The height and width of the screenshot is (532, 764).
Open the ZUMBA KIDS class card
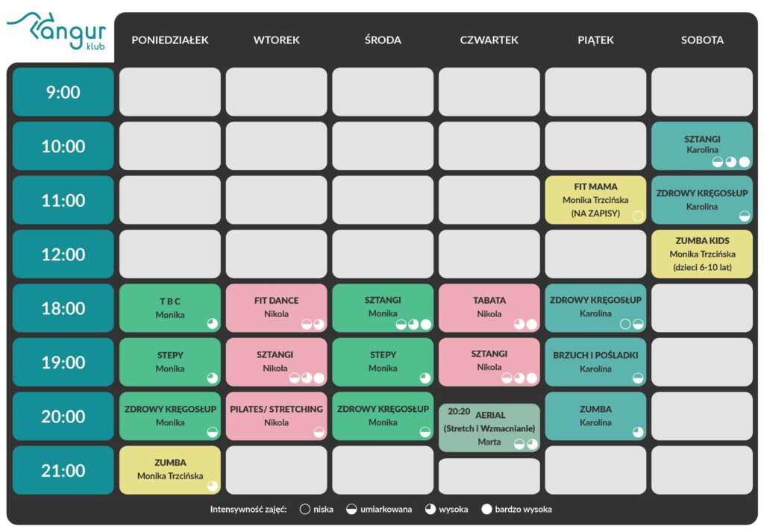702,254
